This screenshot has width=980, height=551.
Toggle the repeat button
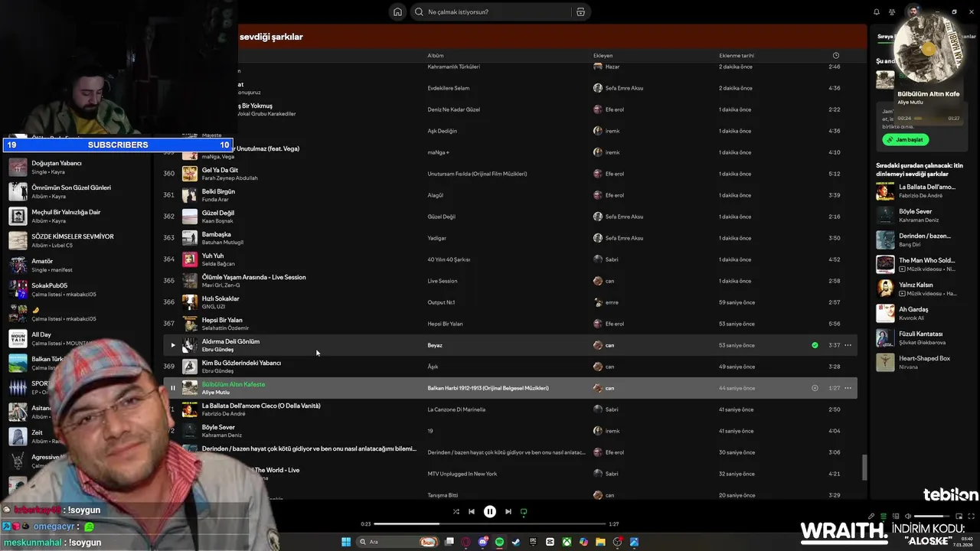524,511
